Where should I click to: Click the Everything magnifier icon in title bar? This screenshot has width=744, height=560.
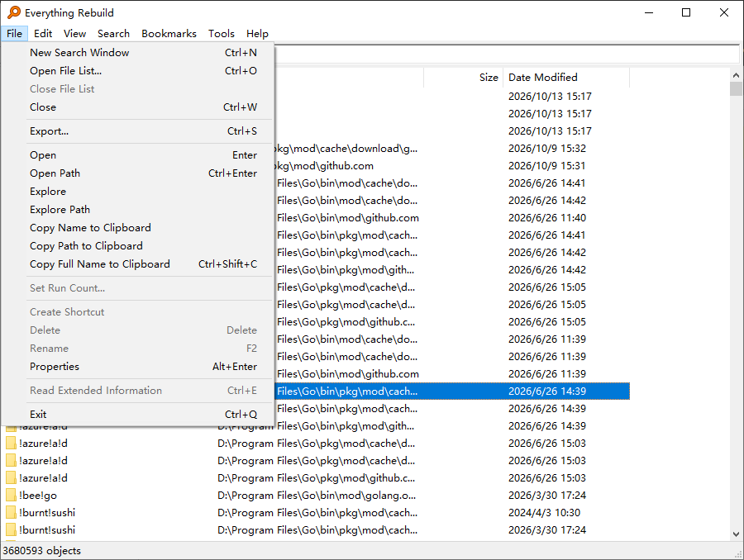[x=14, y=12]
